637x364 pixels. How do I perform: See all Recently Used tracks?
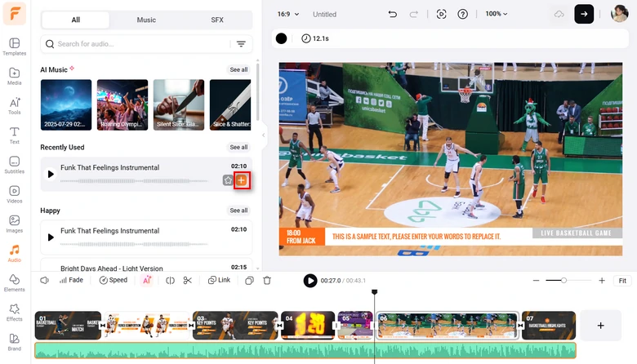238,147
